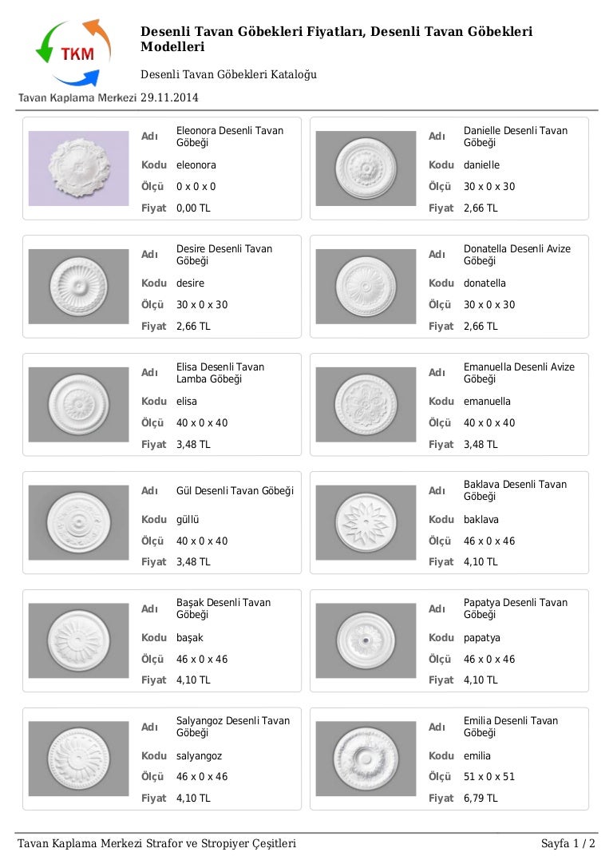
Task: Click the Eleonora Desenli Tavan Göbeği name
Action: click(230, 137)
